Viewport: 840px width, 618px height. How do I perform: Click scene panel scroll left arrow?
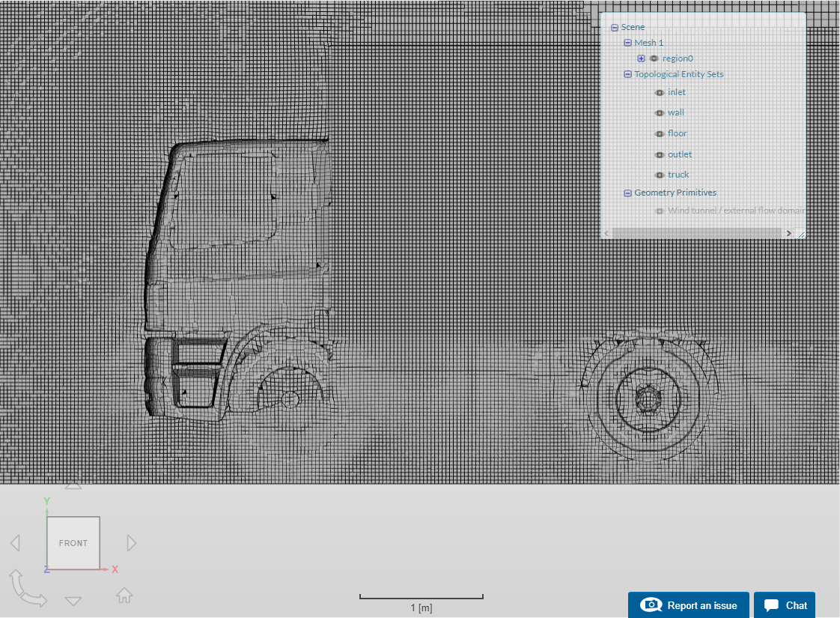606,233
